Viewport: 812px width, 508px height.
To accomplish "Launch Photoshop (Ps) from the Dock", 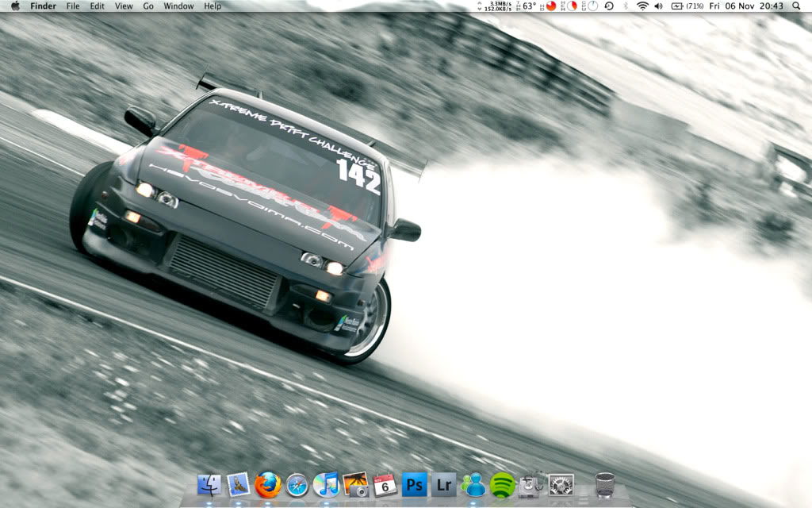I will (414, 485).
